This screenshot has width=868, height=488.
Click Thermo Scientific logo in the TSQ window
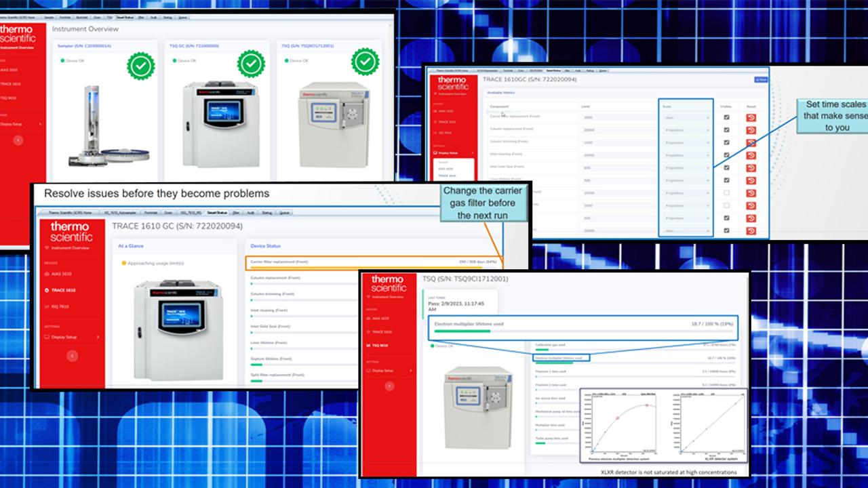pos(387,283)
